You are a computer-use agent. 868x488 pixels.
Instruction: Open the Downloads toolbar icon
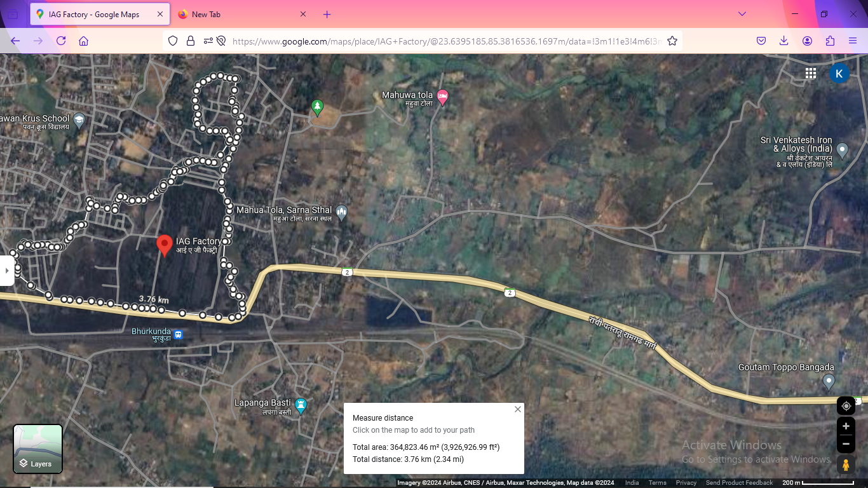[x=783, y=41]
